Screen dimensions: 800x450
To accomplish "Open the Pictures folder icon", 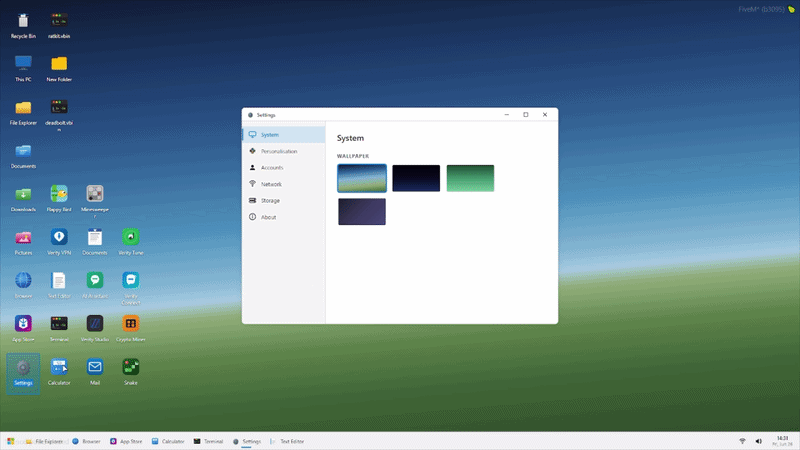I will 23,242.
